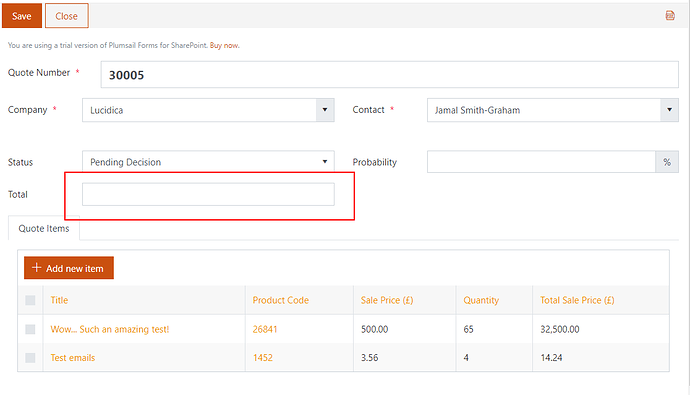The width and height of the screenshot is (690, 395).
Task: Click the Quote Number input field
Action: pos(389,75)
